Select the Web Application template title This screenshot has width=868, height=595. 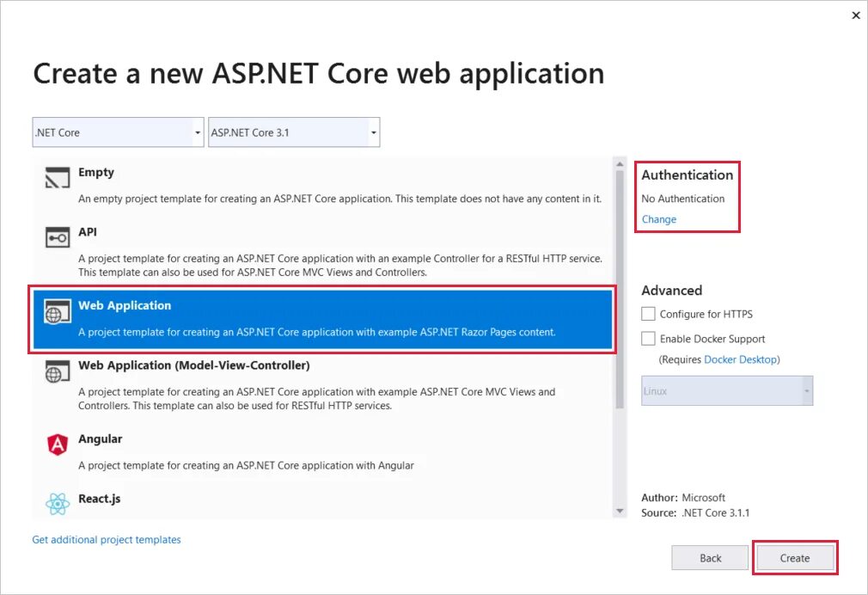click(x=125, y=306)
